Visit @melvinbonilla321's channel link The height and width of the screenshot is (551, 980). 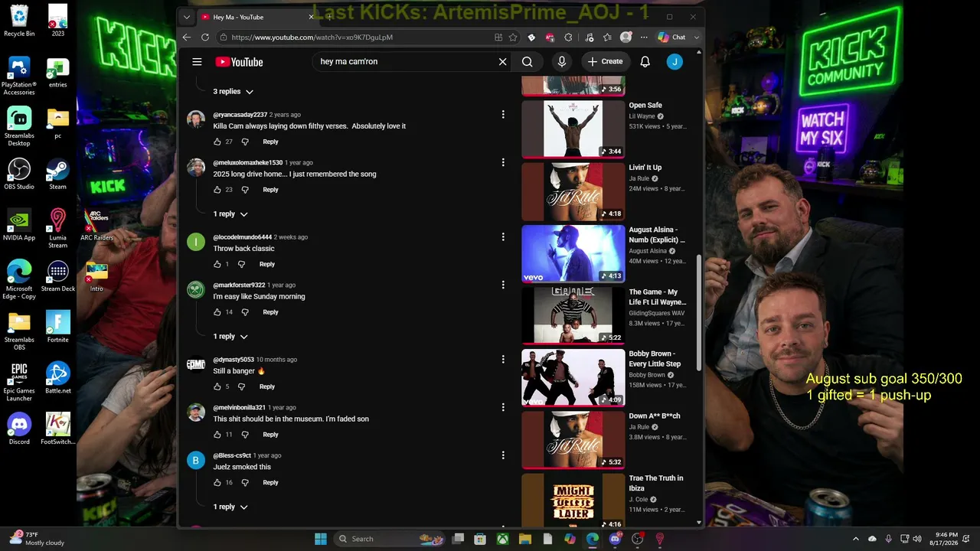(239, 408)
